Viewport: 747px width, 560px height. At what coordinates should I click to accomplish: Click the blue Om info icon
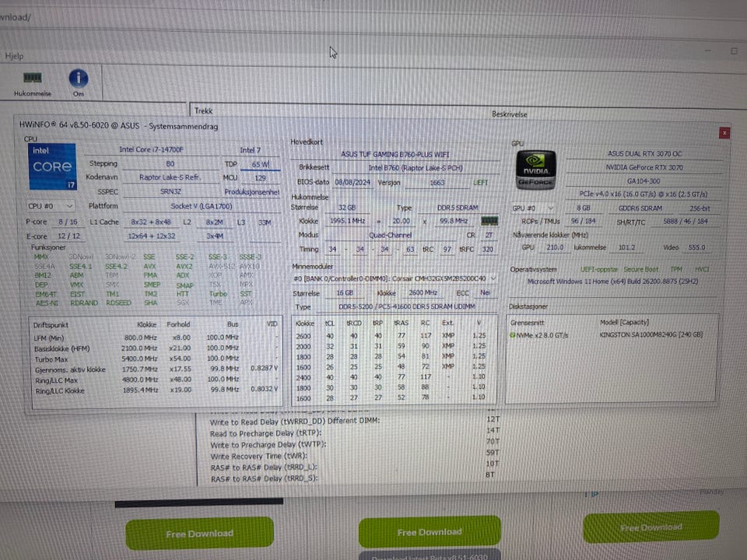pyautogui.click(x=79, y=79)
